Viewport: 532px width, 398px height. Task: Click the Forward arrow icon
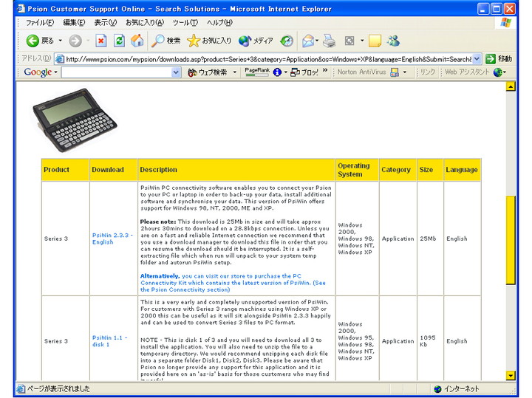(x=75, y=41)
